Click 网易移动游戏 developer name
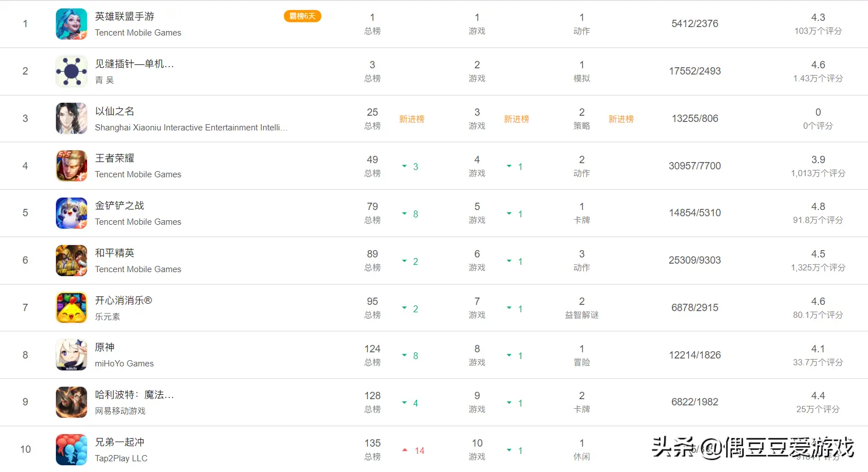This screenshot has width=868, height=472. [120, 411]
